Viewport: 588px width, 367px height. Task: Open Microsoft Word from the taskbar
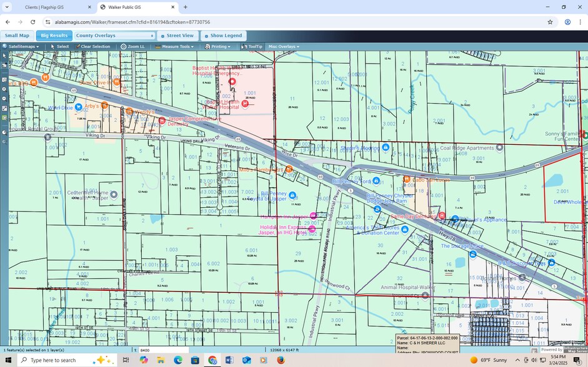point(229,360)
